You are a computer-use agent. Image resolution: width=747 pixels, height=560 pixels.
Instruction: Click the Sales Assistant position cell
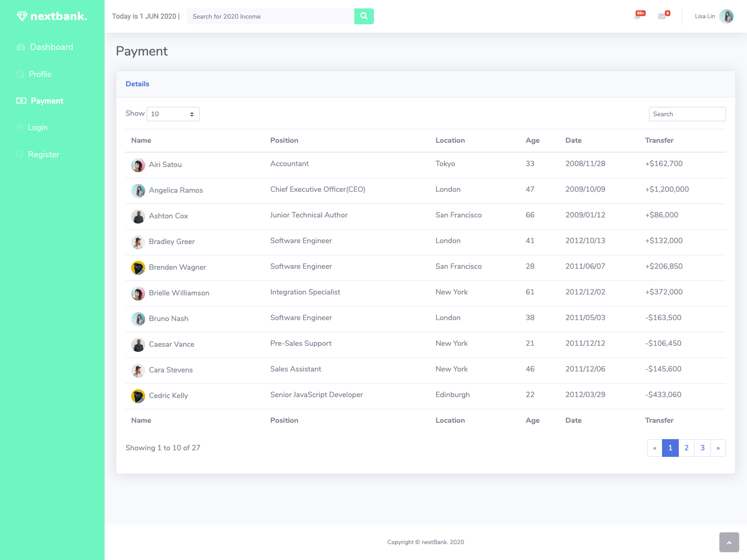[x=296, y=369]
